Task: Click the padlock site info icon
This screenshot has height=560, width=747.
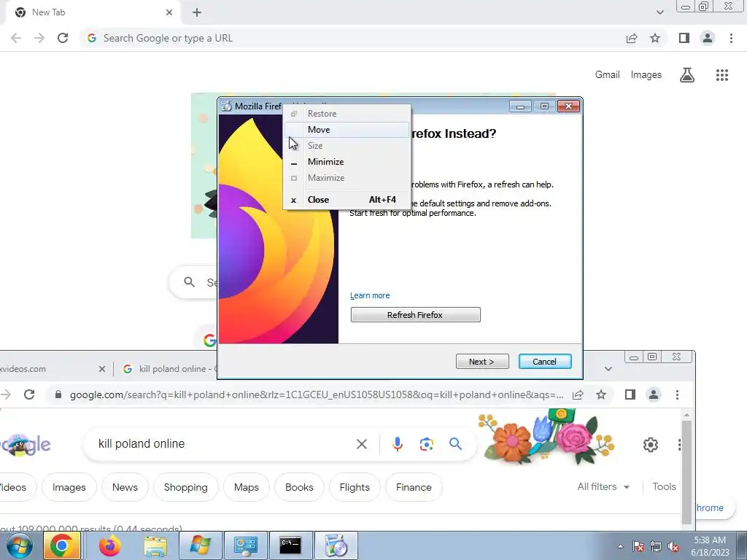Action: pyautogui.click(x=58, y=394)
